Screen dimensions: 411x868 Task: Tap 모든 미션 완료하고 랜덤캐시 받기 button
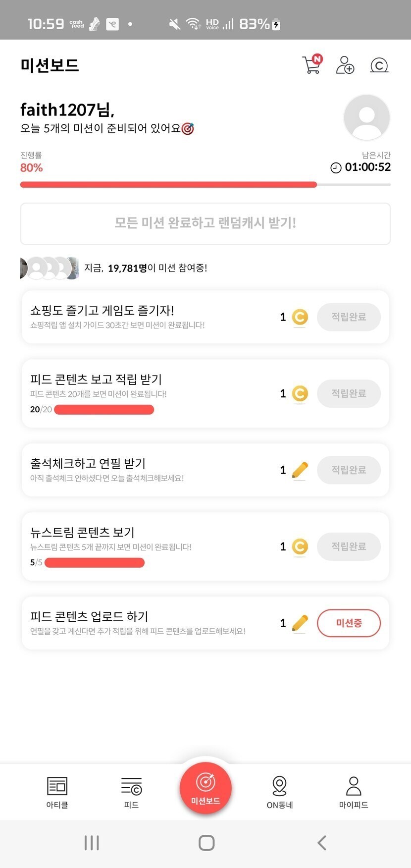click(x=205, y=223)
